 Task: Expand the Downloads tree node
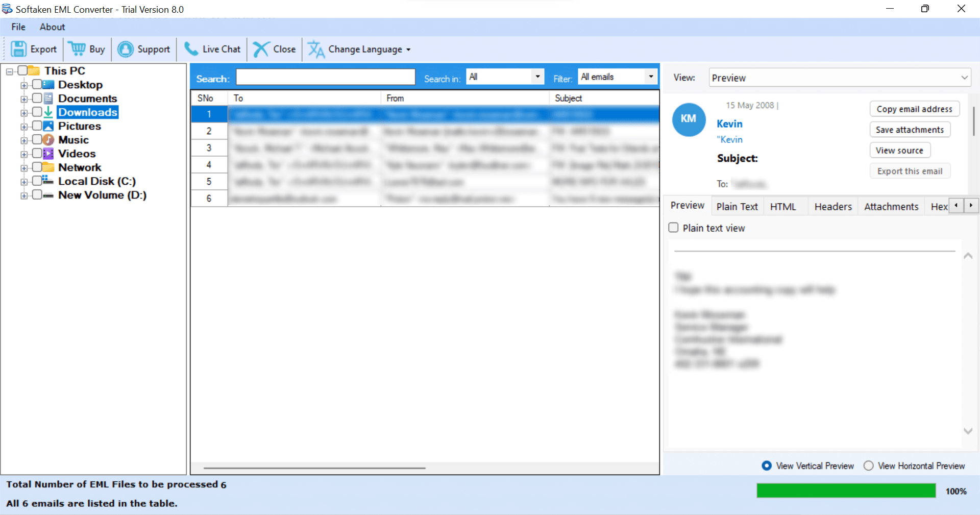point(24,113)
